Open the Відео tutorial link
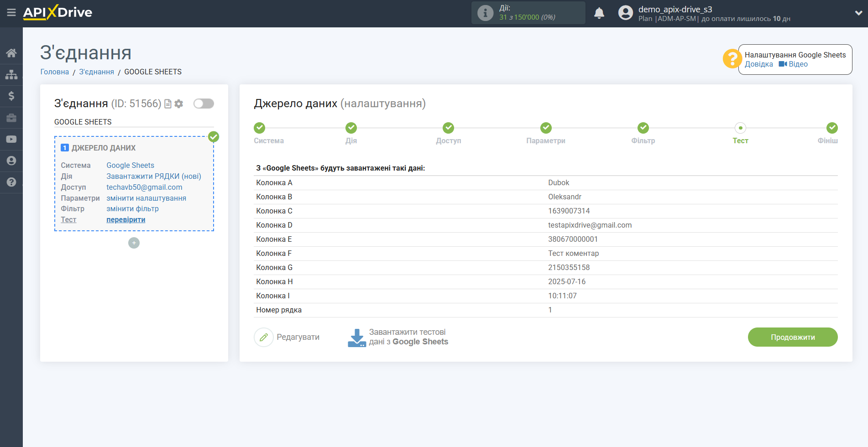The image size is (868, 447). point(793,64)
